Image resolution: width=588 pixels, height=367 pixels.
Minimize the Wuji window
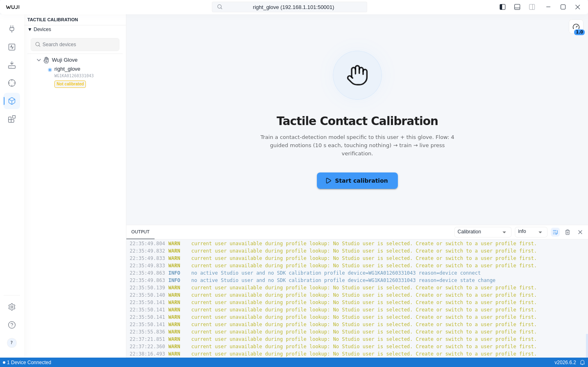tap(548, 7)
